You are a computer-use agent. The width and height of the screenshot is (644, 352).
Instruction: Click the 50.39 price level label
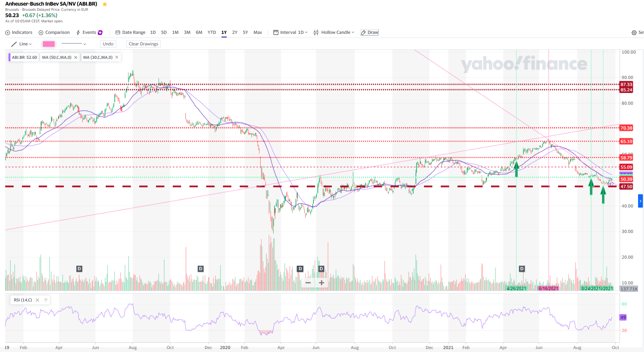626,179
